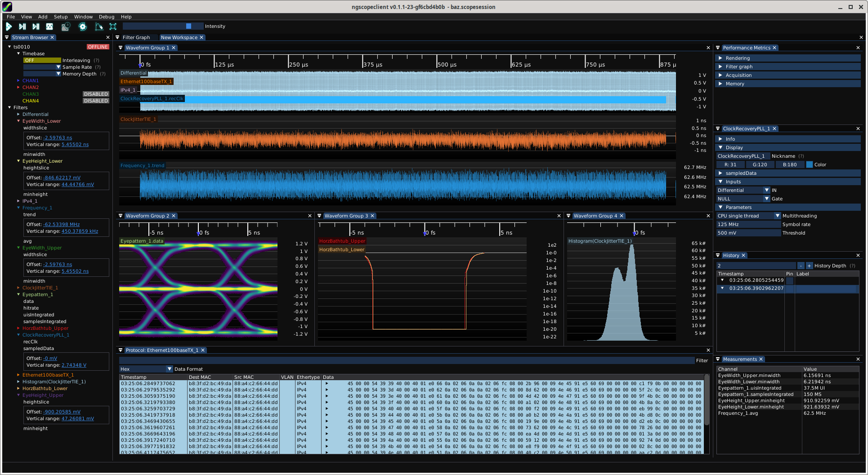Open the Setup menu
This screenshot has height=475, width=868.
click(x=61, y=17)
